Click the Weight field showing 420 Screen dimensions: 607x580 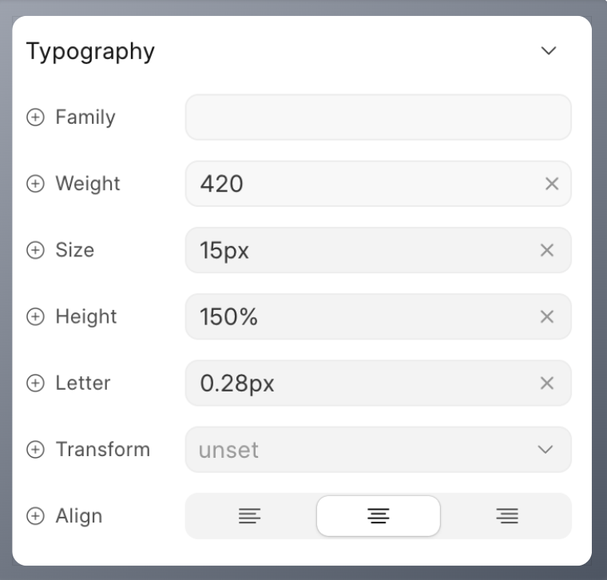(378, 184)
